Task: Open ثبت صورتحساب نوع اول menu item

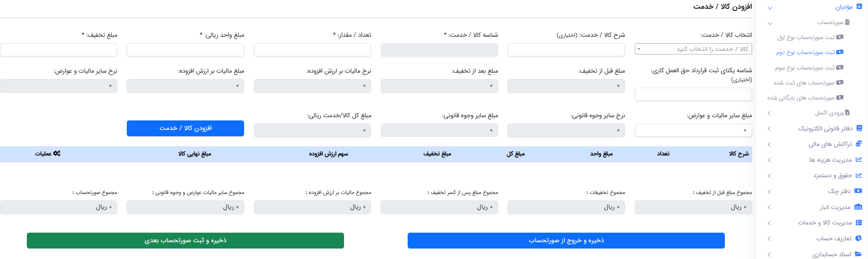Action: point(806,37)
